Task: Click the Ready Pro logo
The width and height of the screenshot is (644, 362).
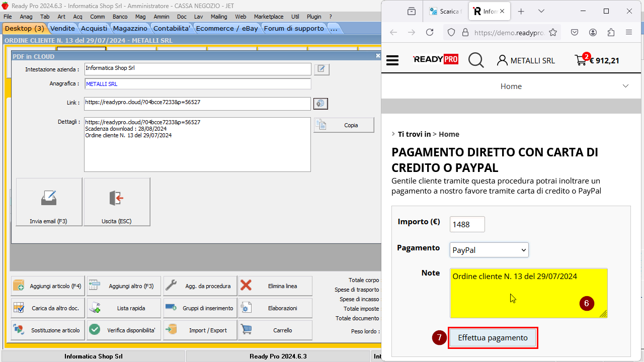Action: click(436, 60)
